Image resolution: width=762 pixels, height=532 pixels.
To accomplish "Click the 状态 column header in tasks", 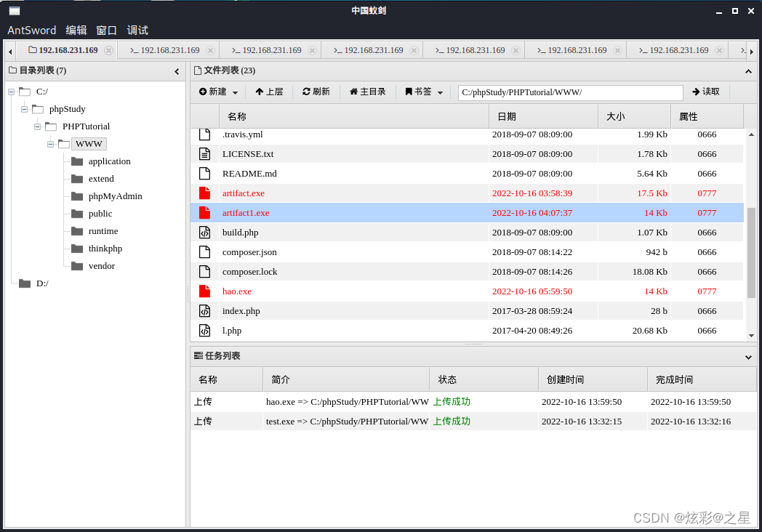I will tap(484, 379).
